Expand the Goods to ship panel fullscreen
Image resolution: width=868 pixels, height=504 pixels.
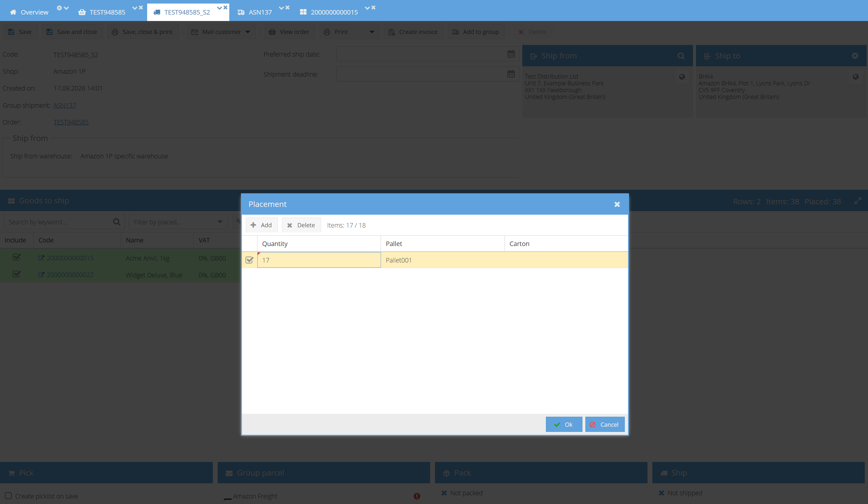tap(858, 201)
